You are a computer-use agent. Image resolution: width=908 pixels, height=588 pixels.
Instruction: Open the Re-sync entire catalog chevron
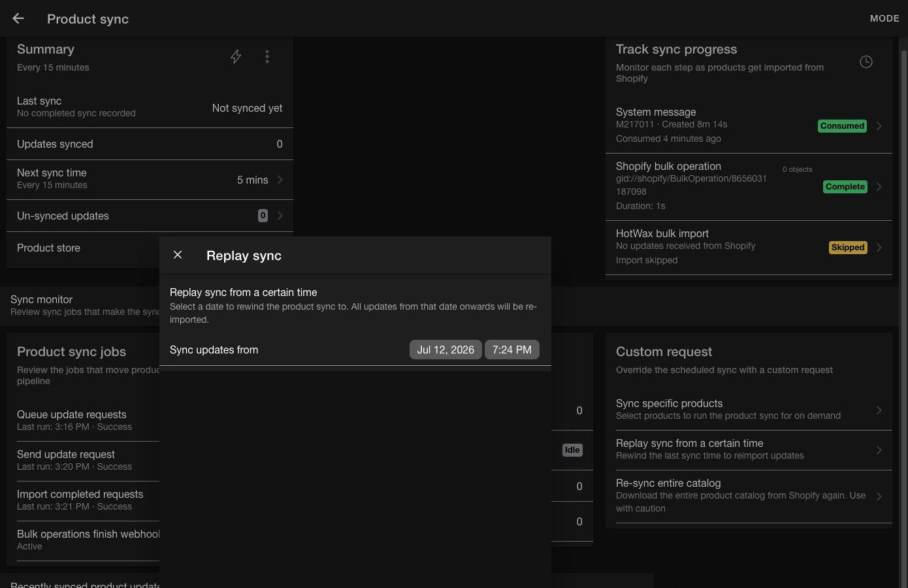[x=879, y=497]
